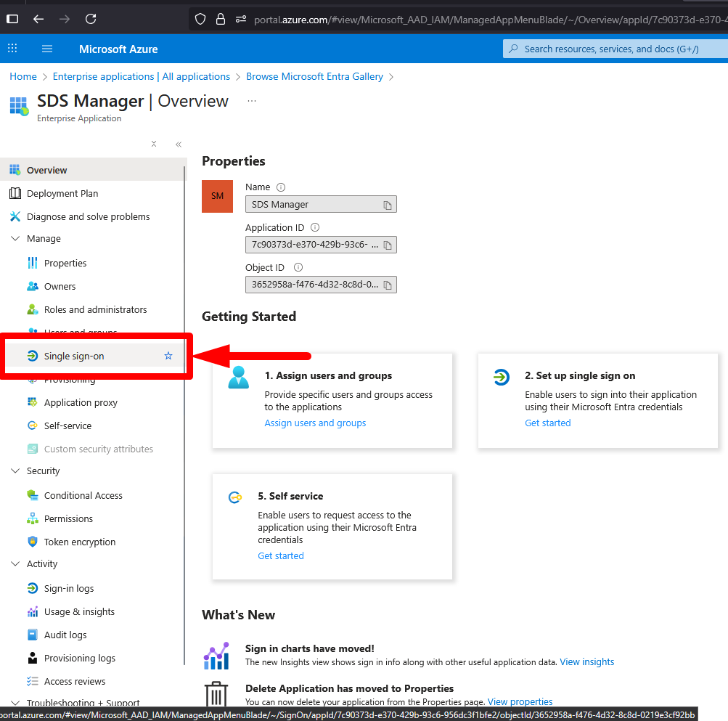Click the browser shield tracking protection icon
This screenshot has width=728, height=721.
tap(200, 19)
